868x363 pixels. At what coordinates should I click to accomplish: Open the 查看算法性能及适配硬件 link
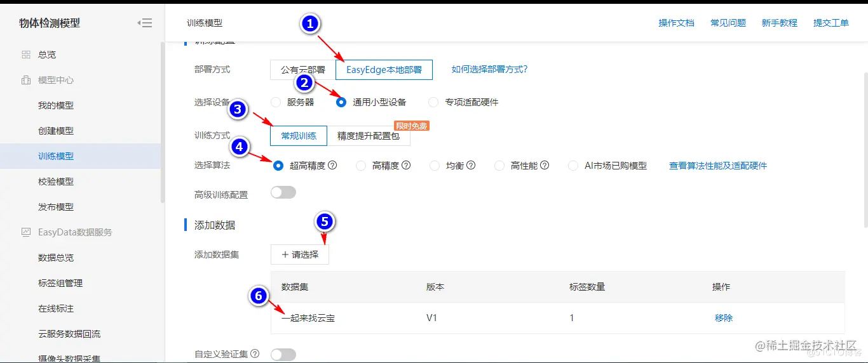718,166
